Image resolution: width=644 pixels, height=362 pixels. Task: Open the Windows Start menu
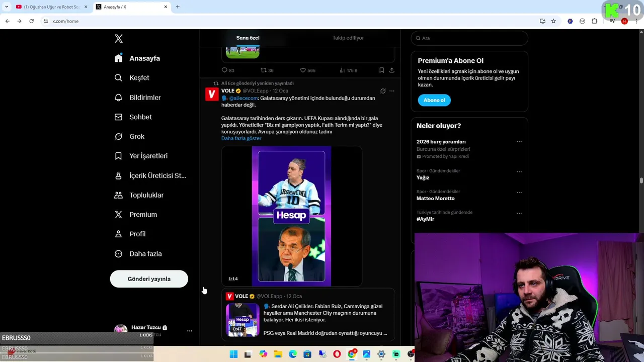(x=233, y=354)
